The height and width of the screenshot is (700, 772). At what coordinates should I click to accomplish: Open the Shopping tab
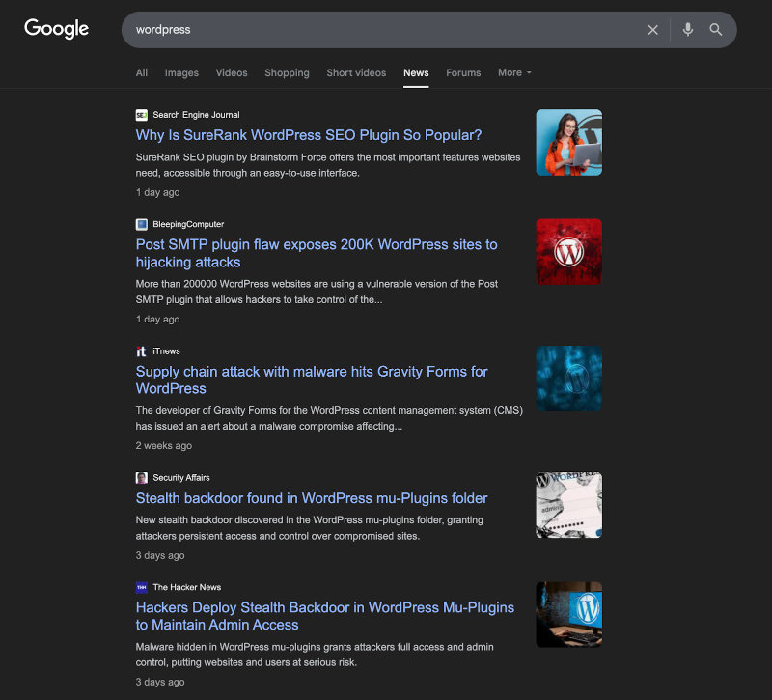coord(287,73)
